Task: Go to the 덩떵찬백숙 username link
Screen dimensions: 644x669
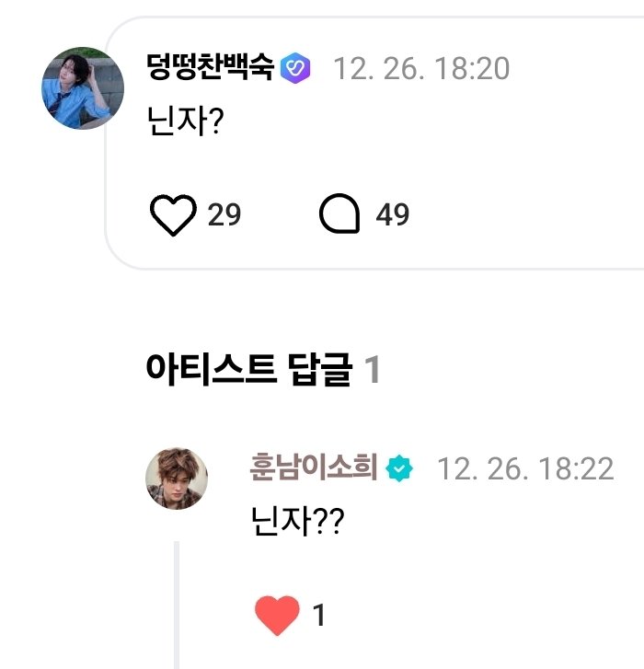Action: pyautogui.click(x=211, y=68)
